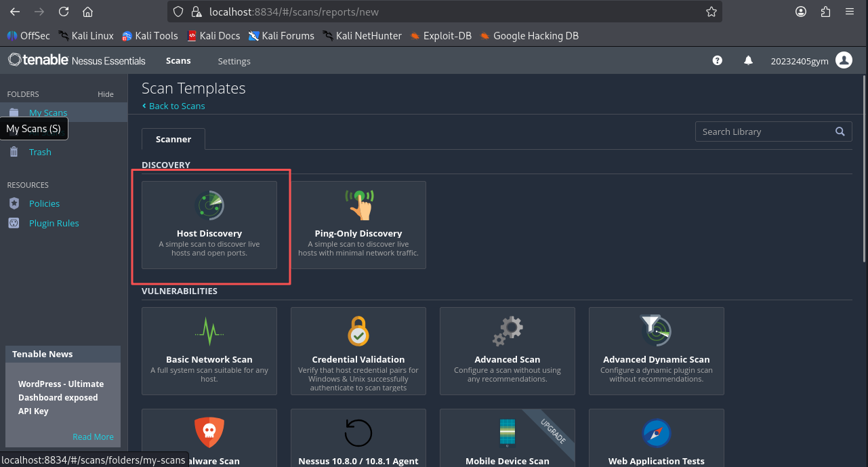Click the Policies icon in sidebar
Viewport: 868px width, 467px height.
click(14, 203)
